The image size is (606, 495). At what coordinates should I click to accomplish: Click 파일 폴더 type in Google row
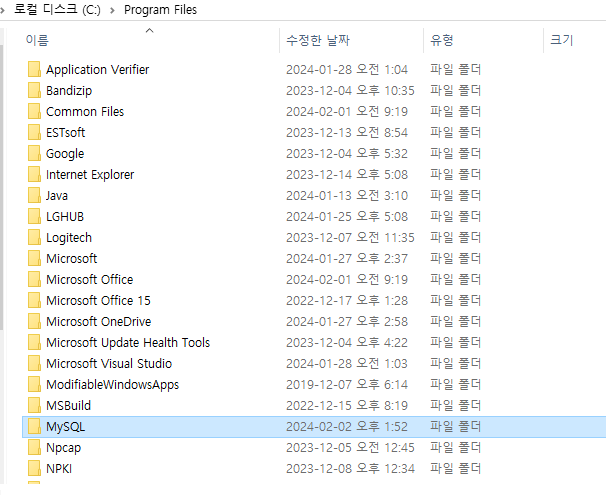pos(455,153)
